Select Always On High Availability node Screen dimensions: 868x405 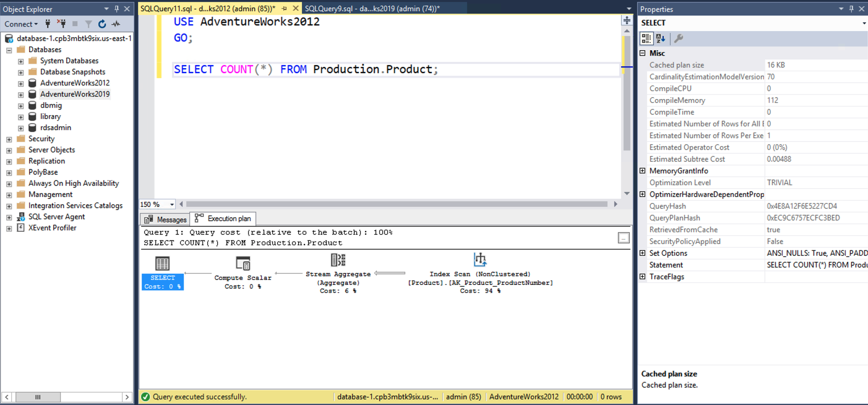(x=73, y=183)
